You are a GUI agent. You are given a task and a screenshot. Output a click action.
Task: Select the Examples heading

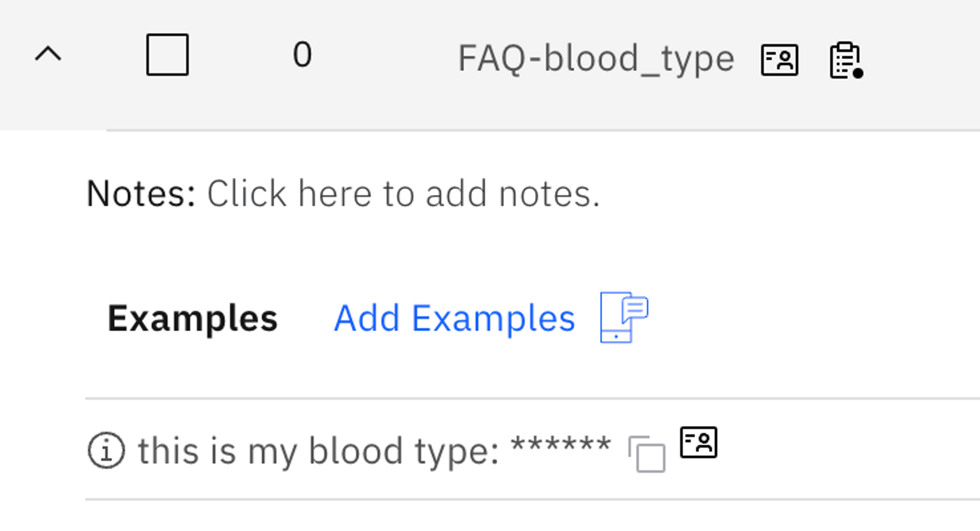[x=193, y=318]
